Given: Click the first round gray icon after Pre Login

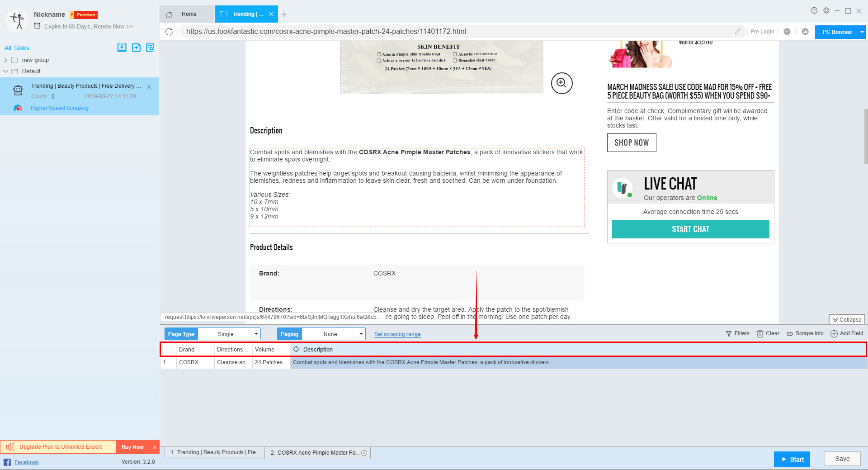Looking at the screenshot, I should [x=787, y=32].
